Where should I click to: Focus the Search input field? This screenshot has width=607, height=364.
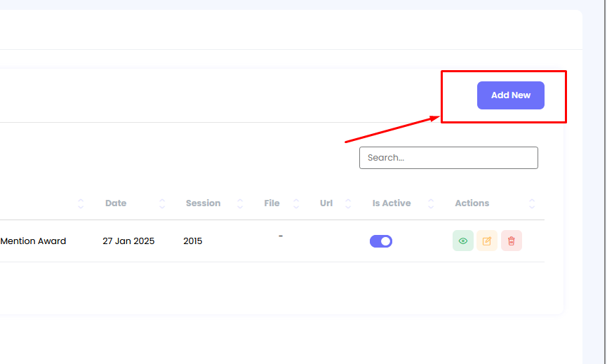click(448, 158)
